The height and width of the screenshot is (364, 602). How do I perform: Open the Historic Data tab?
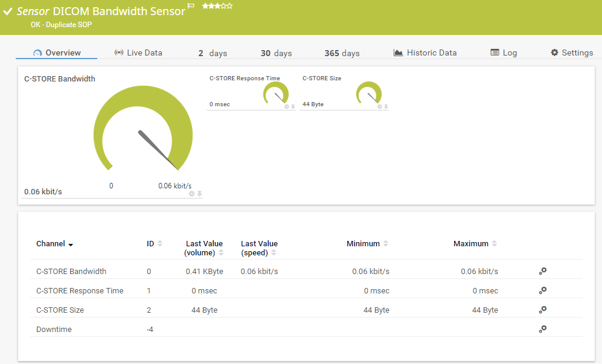pos(425,53)
